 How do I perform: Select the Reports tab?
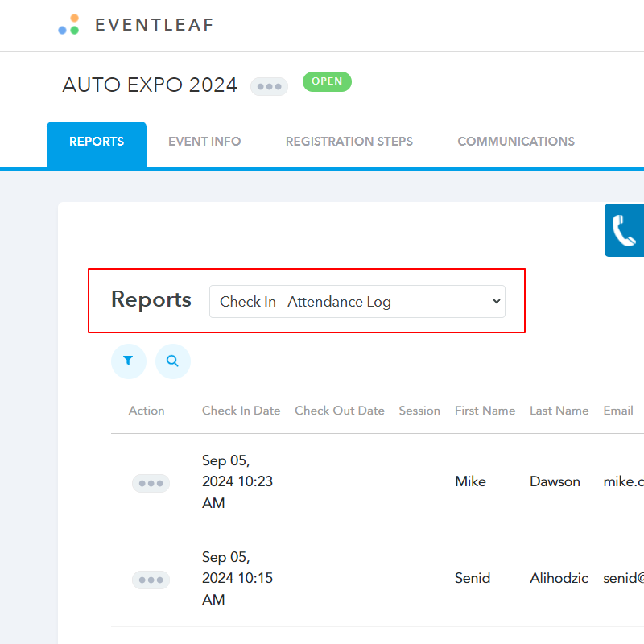pos(96,141)
